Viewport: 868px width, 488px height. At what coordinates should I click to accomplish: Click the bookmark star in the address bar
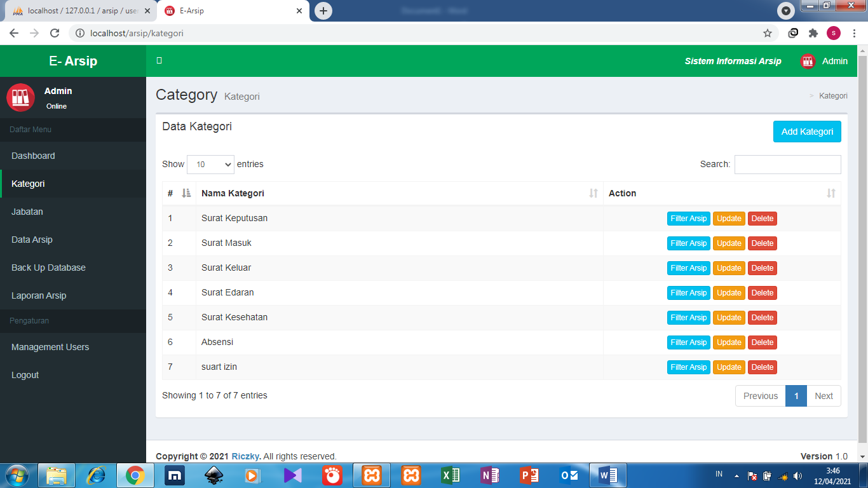point(768,32)
